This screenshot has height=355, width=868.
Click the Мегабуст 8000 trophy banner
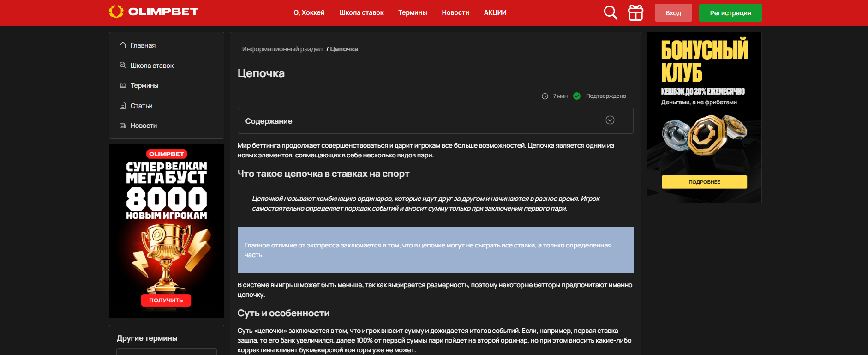click(x=167, y=231)
